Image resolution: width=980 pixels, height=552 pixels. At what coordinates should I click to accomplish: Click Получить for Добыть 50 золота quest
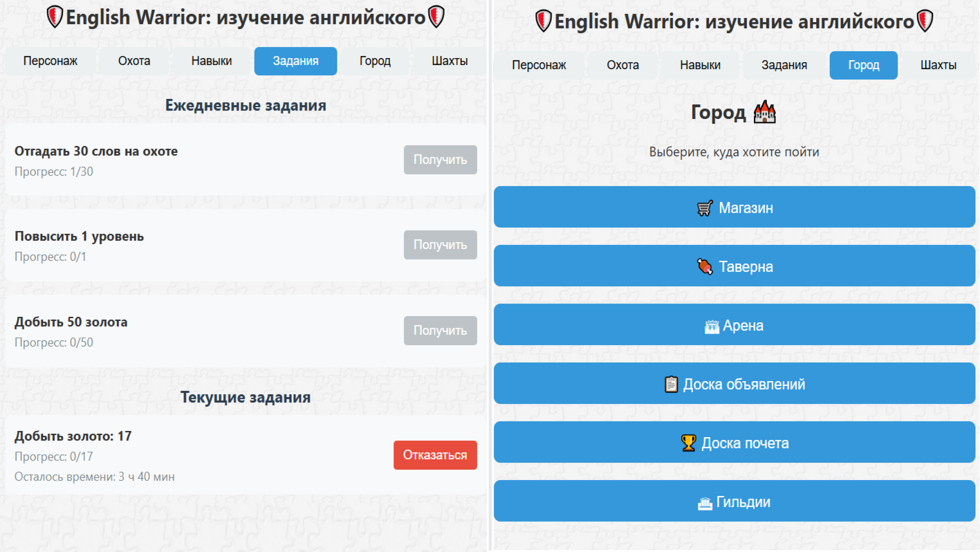point(440,330)
